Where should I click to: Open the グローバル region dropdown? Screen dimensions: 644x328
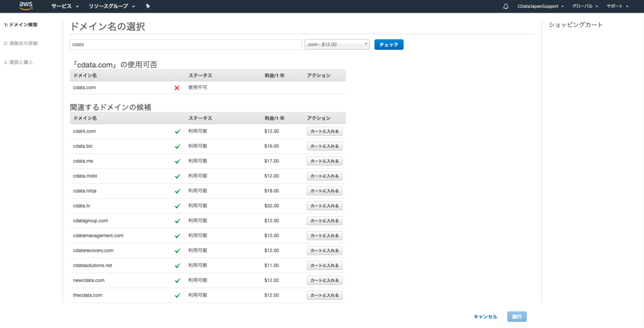pos(585,6)
